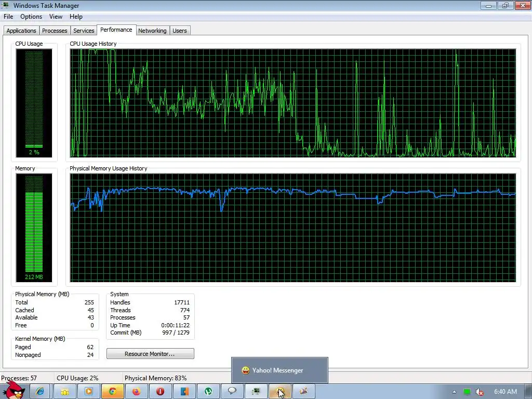Click status bar text Processes: 57

(x=19, y=378)
